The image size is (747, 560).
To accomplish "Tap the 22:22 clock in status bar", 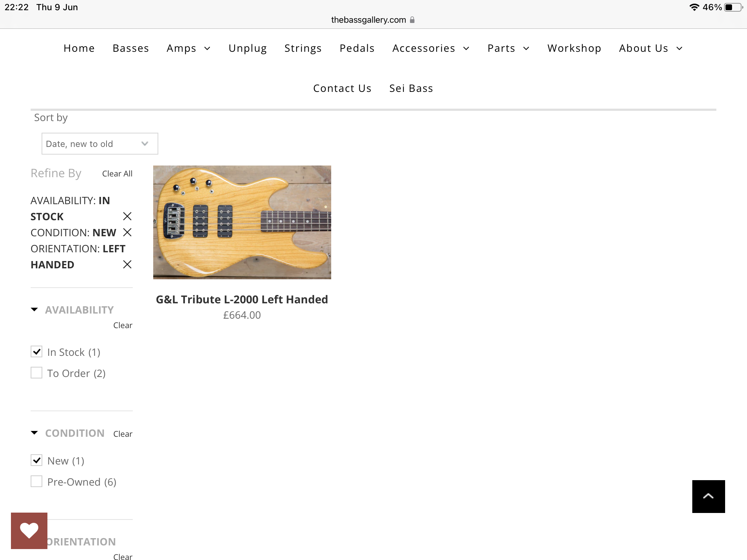I will point(16,7).
